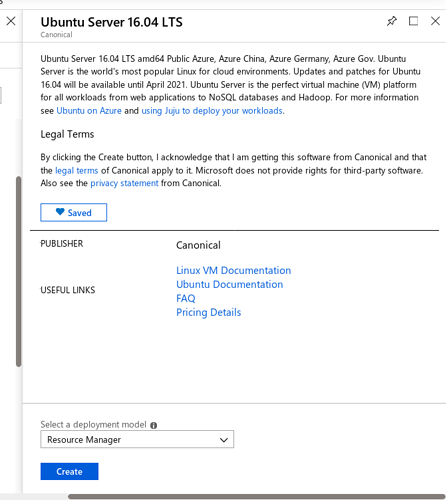Click the horizontal scrollbar at bottom
This screenshot has width=446, height=500.
click(x=257, y=497)
